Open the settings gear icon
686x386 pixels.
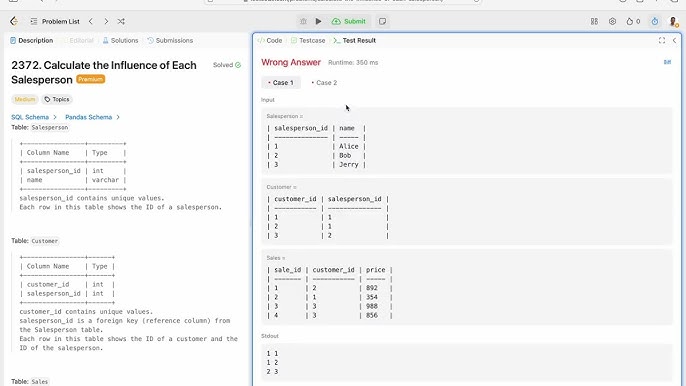(x=612, y=21)
